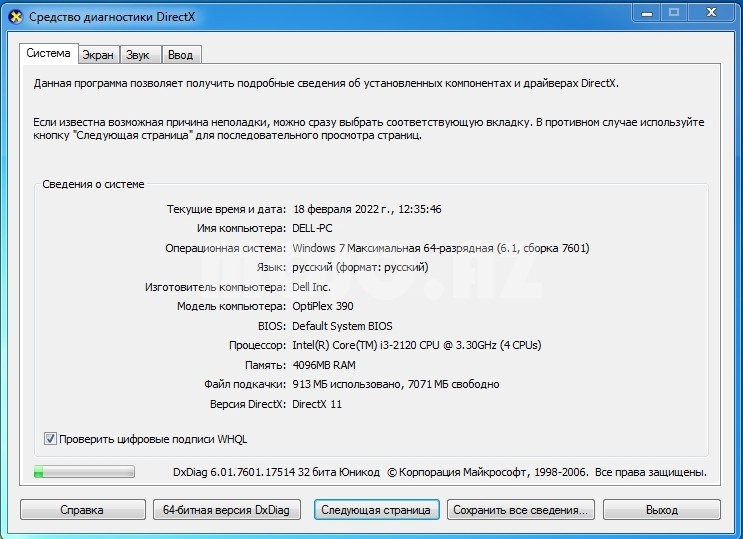Go to the Ввод tab
The width and height of the screenshot is (743, 539).
[181, 55]
